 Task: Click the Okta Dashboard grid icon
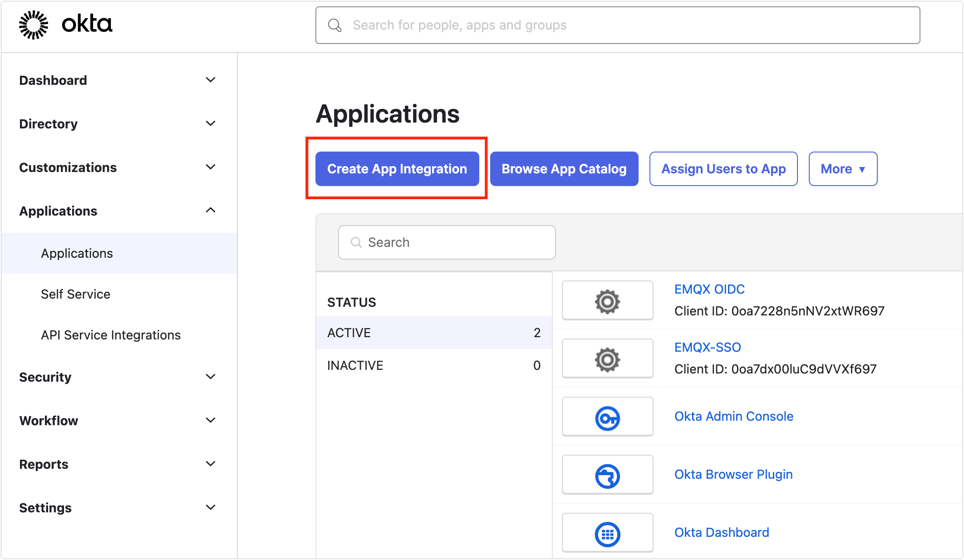[x=607, y=534]
